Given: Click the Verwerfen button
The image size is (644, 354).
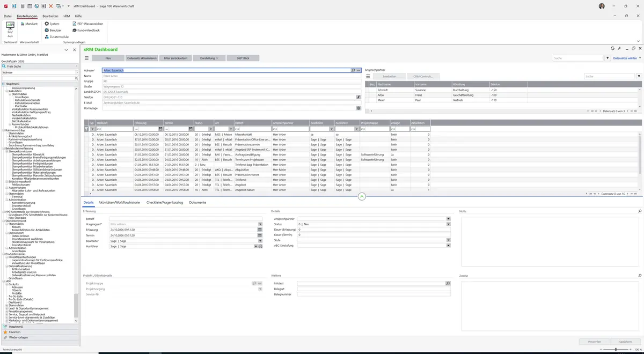Looking at the screenshot, I should [x=594, y=342].
